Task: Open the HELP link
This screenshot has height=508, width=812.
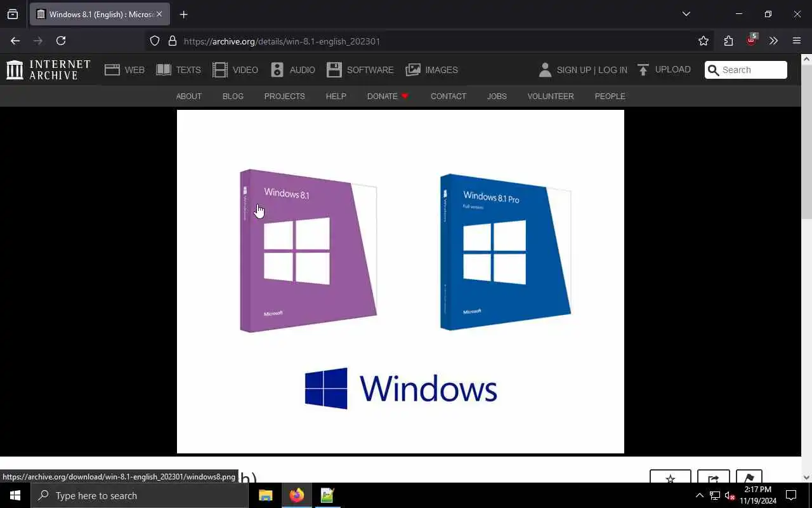Action: (336, 97)
